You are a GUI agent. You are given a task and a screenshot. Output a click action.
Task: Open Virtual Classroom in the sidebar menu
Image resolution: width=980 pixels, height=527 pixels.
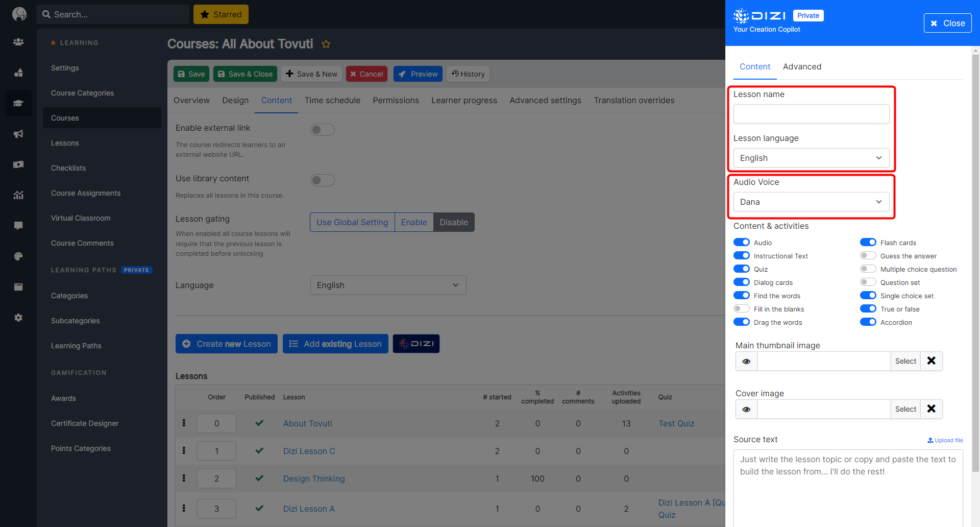coord(81,218)
